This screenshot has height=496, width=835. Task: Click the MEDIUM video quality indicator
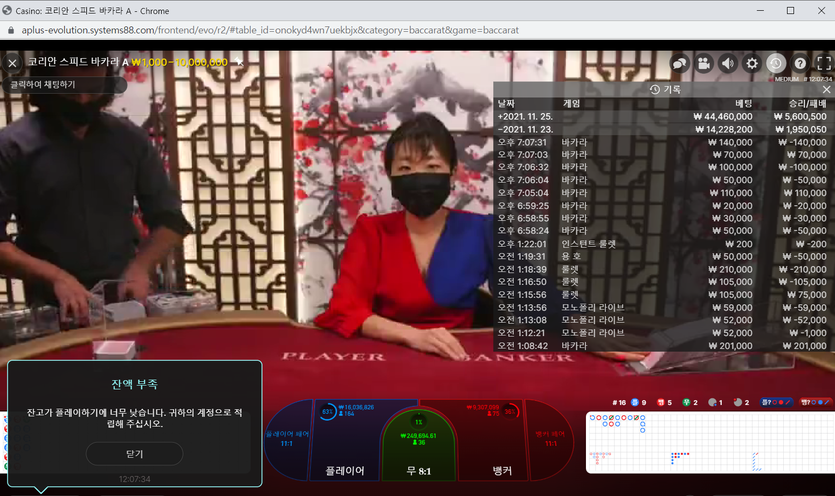[787, 79]
